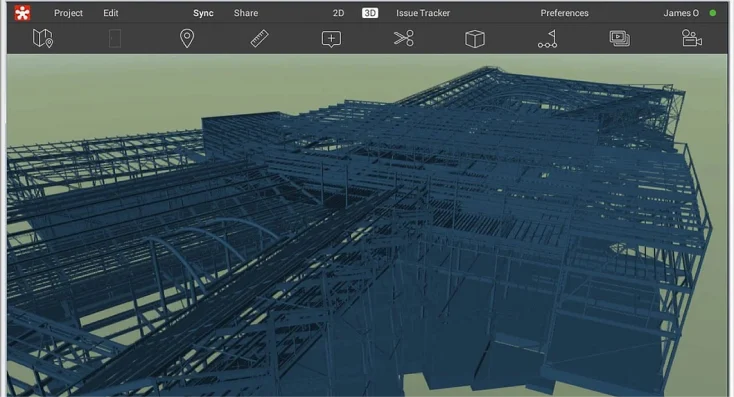Click the video camera recording icon
This screenshot has height=397, width=734.
coord(691,38)
